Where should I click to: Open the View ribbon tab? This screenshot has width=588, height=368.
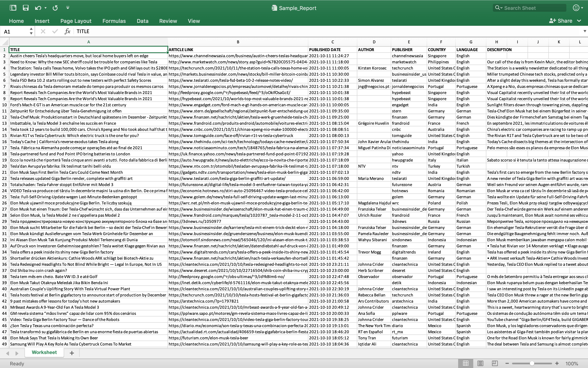tap(194, 21)
